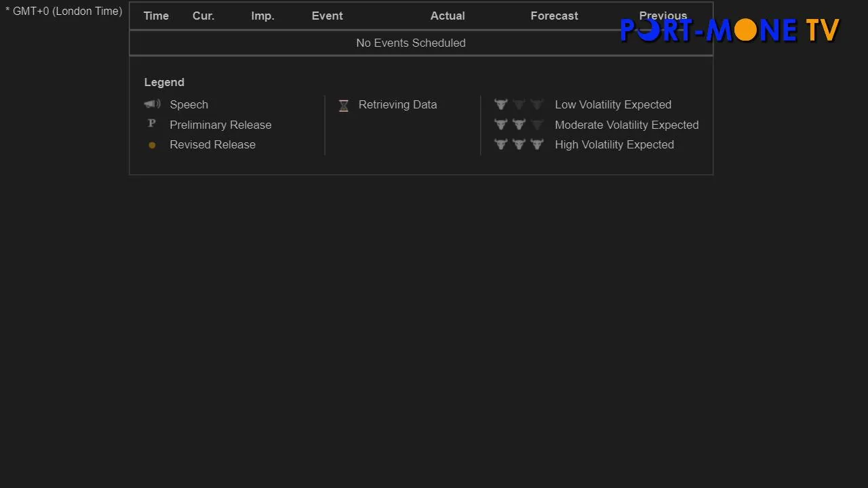Click the High Volatility Expected label

pyautogui.click(x=614, y=144)
